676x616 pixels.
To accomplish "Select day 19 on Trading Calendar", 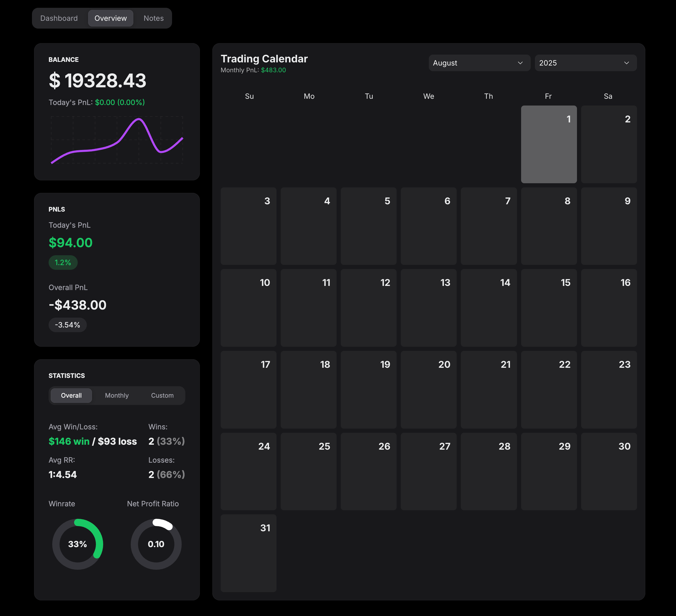I will [369, 390].
